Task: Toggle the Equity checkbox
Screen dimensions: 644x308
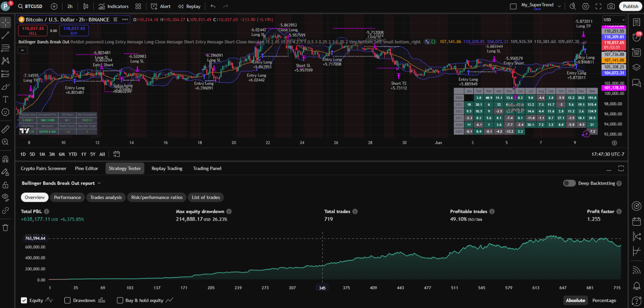Action: [x=24, y=300]
